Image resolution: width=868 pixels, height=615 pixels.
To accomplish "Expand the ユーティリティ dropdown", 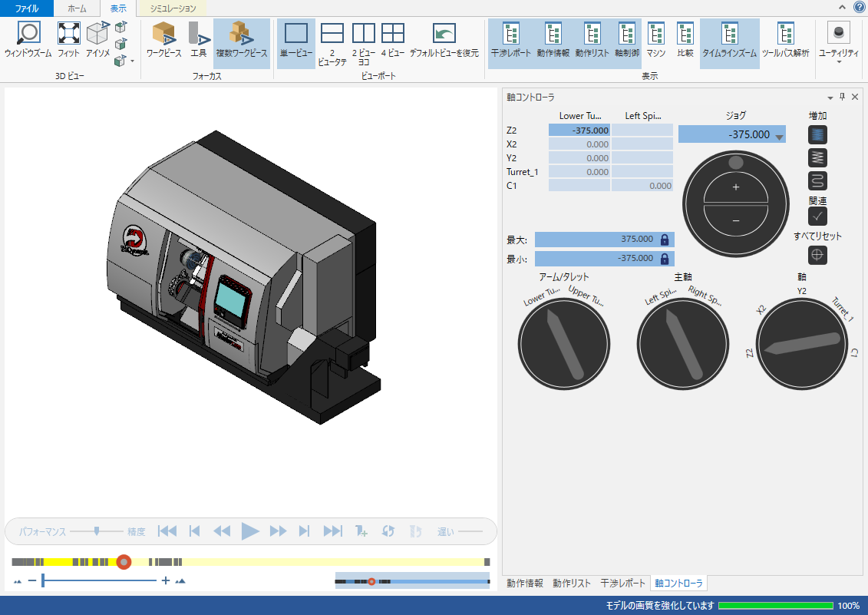I will (x=838, y=61).
